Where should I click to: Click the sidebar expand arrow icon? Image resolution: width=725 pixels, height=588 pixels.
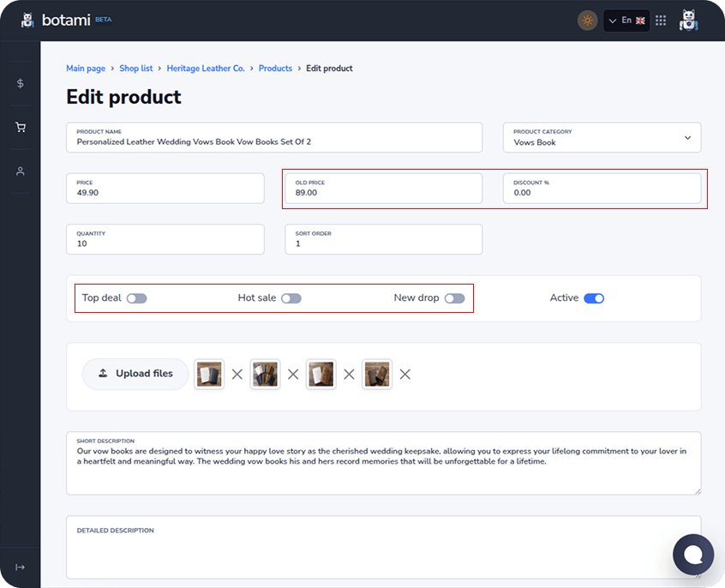point(21,567)
